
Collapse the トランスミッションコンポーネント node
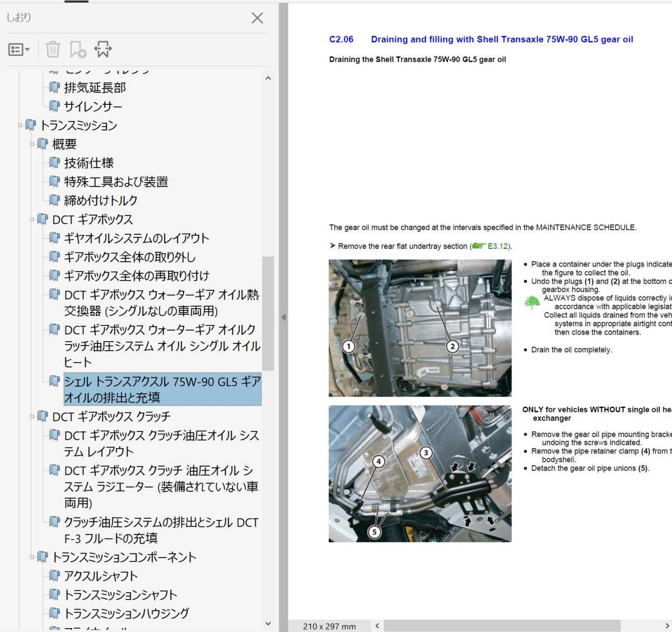click(x=32, y=557)
